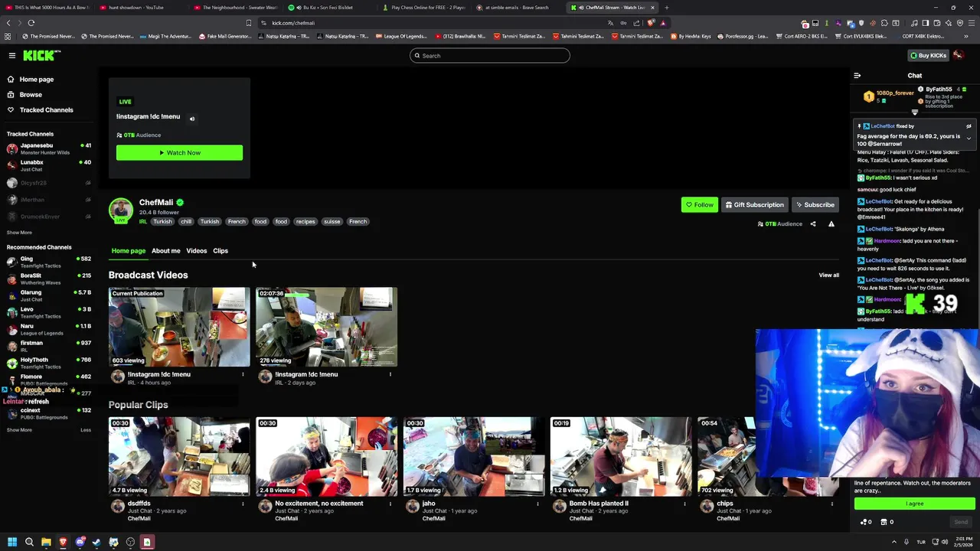Select the channel Home page tab

point(128,251)
